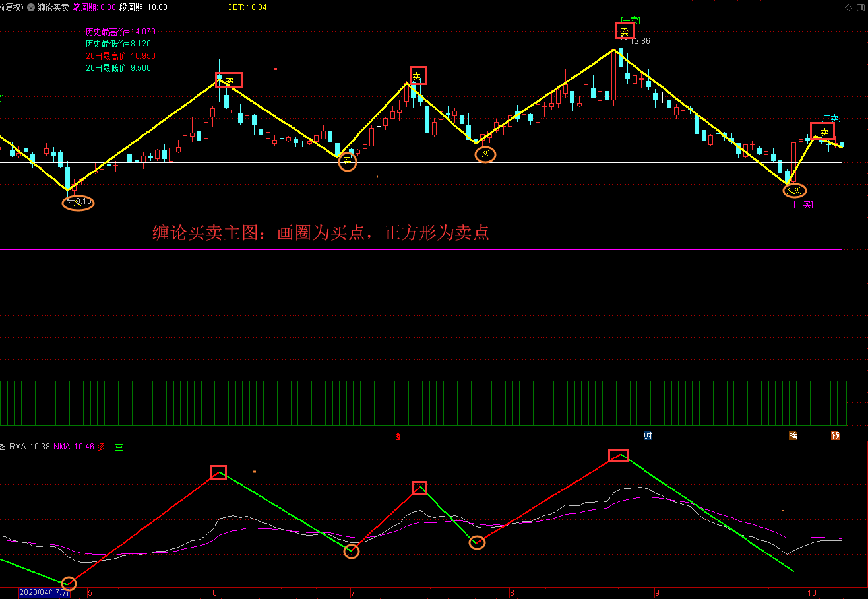Click the red $ dividend marker
This screenshot has height=599, width=868.
coord(398,437)
